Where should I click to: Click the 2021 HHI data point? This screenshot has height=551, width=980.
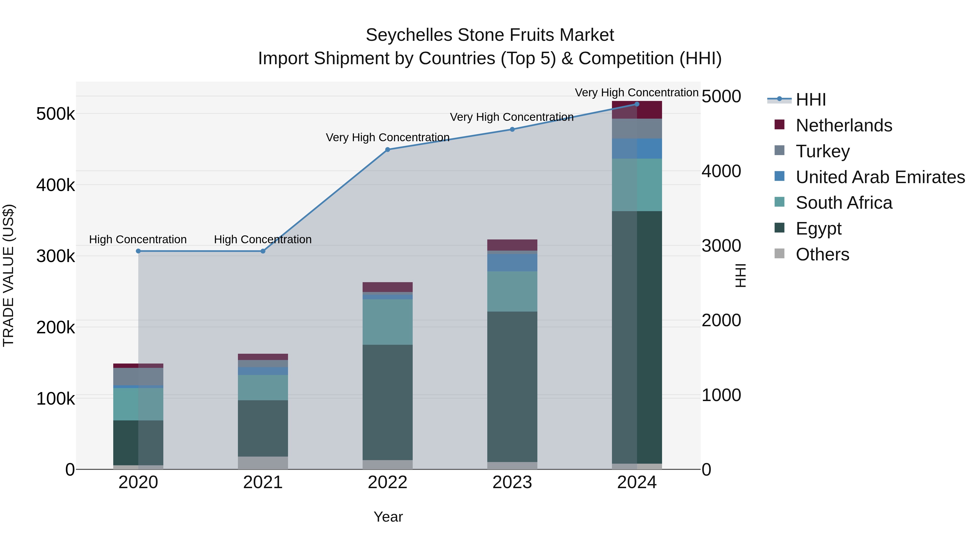pos(263,251)
